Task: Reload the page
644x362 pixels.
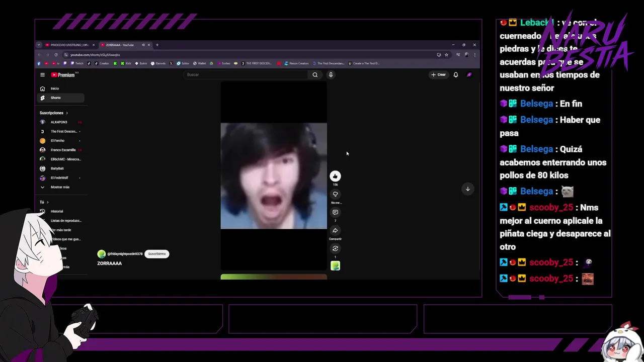Action: (56, 55)
